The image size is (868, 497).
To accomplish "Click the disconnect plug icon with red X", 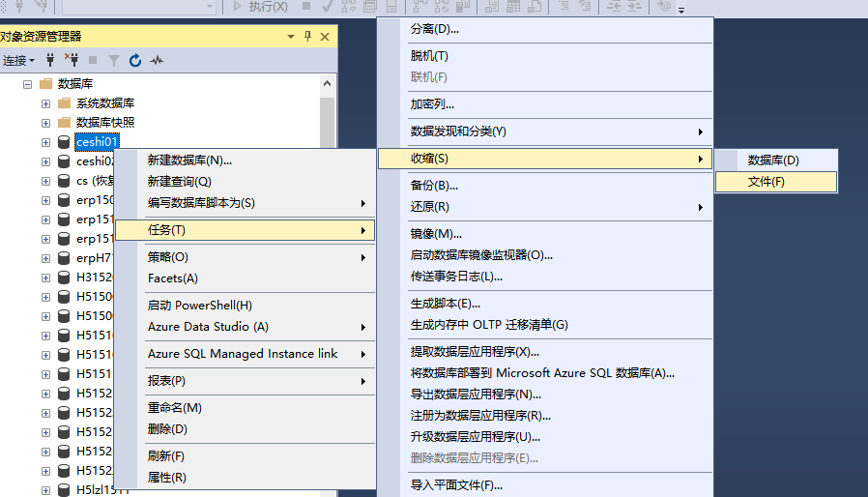I will [71, 60].
